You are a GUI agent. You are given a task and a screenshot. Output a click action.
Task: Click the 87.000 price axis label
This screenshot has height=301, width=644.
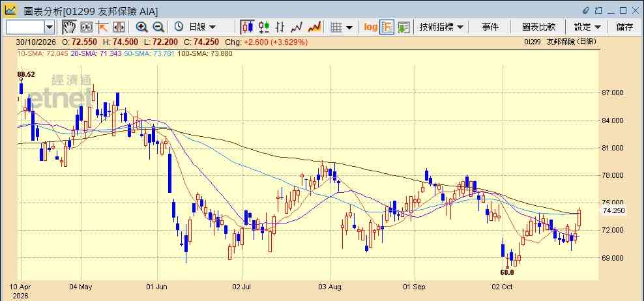pos(612,93)
